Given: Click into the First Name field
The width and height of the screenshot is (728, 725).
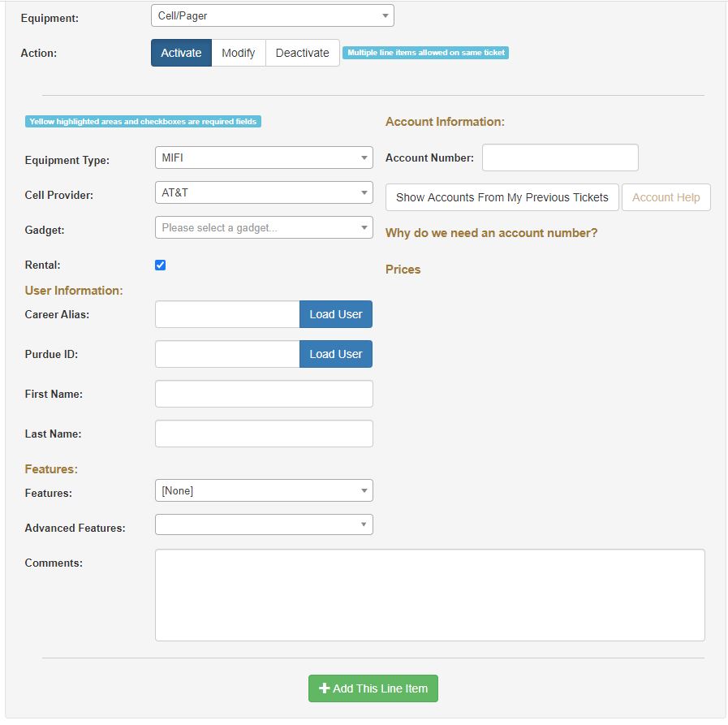Looking at the screenshot, I should click(x=264, y=394).
